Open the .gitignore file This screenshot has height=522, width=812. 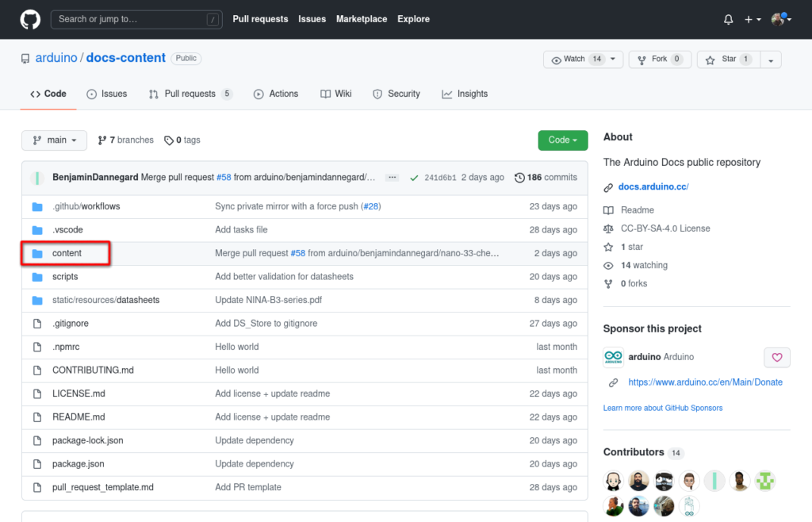coord(71,323)
